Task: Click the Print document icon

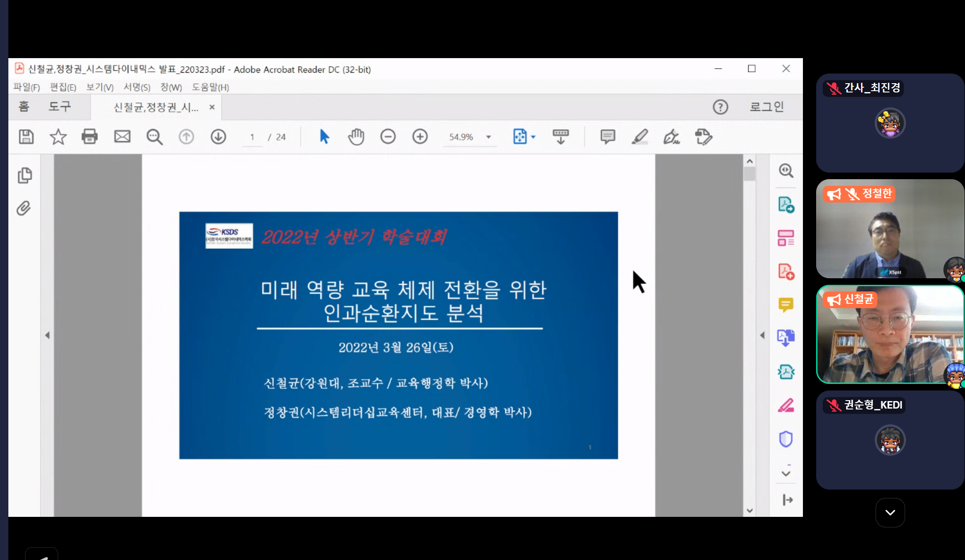Action: (x=89, y=137)
